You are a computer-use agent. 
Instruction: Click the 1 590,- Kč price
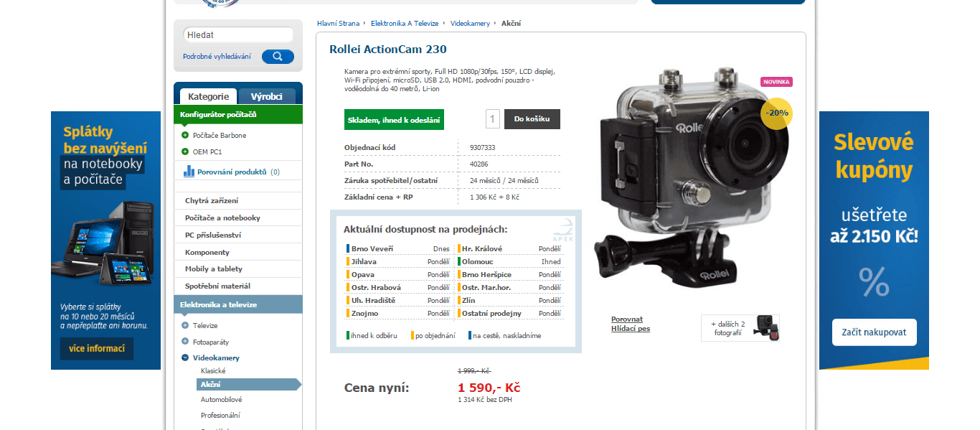(489, 388)
